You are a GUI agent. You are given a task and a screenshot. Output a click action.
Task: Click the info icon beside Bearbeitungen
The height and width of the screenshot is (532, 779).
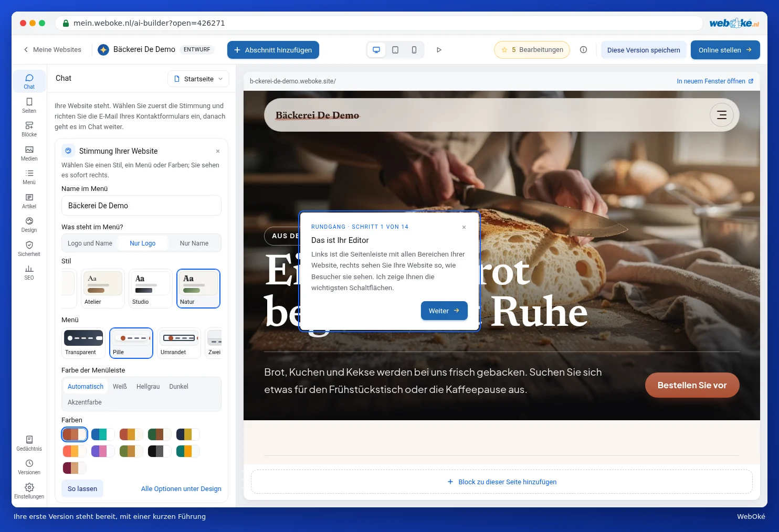[x=583, y=50]
